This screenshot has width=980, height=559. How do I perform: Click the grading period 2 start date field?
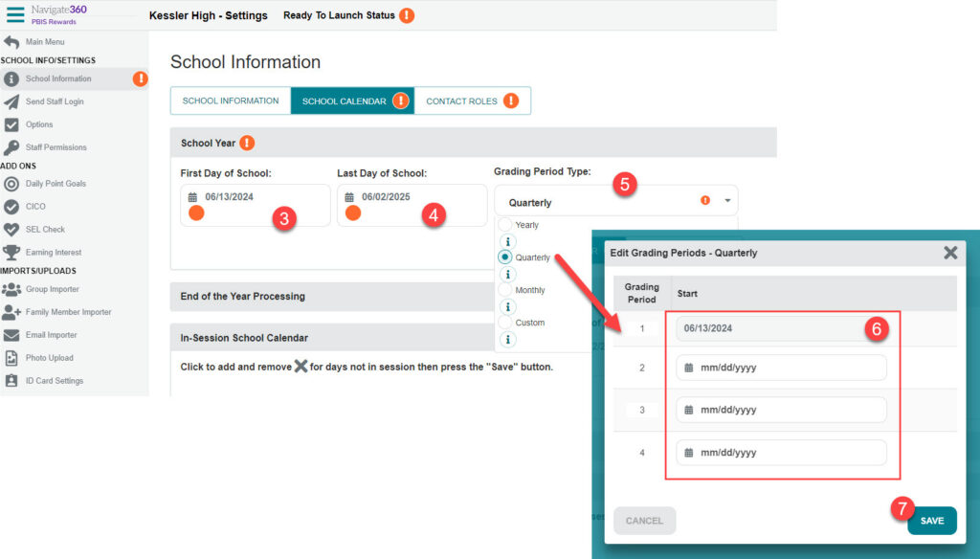click(x=781, y=368)
